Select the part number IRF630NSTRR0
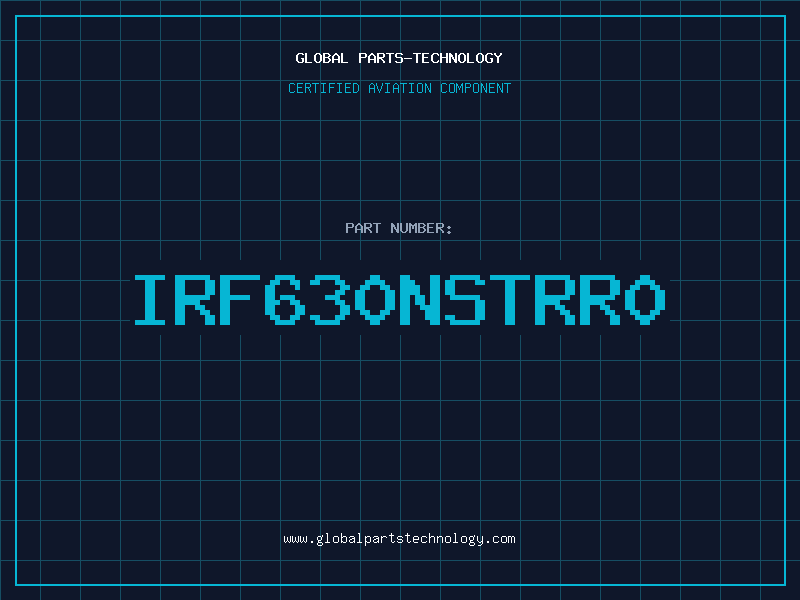Viewport: 800px width, 600px height. pos(399,299)
